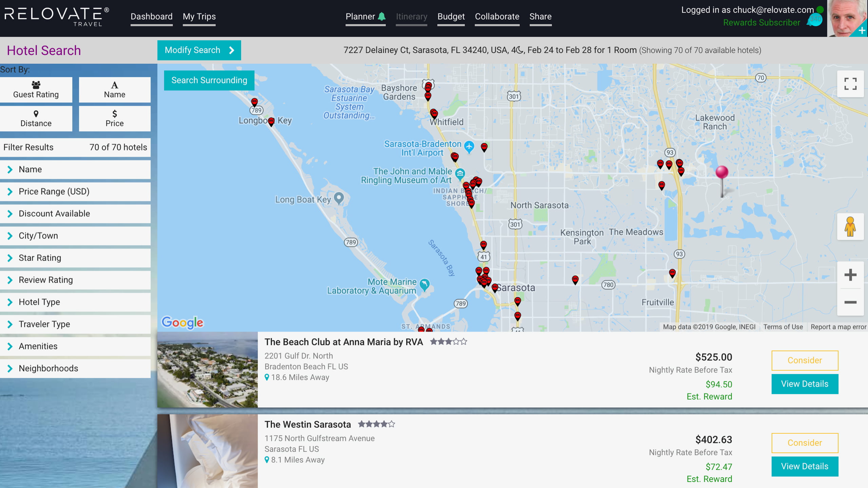Open the Budget tab
The width and height of the screenshot is (868, 488).
click(x=451, y=17)
